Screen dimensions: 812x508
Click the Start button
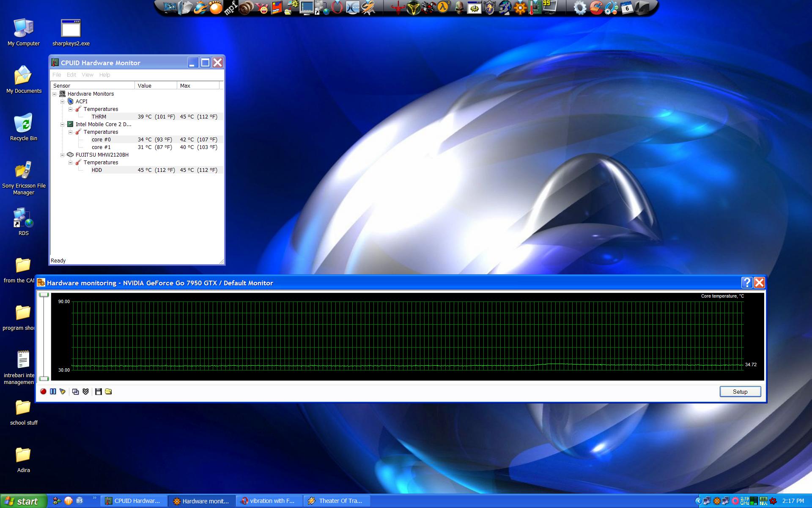pyautogui.click(x=22, y=501)
